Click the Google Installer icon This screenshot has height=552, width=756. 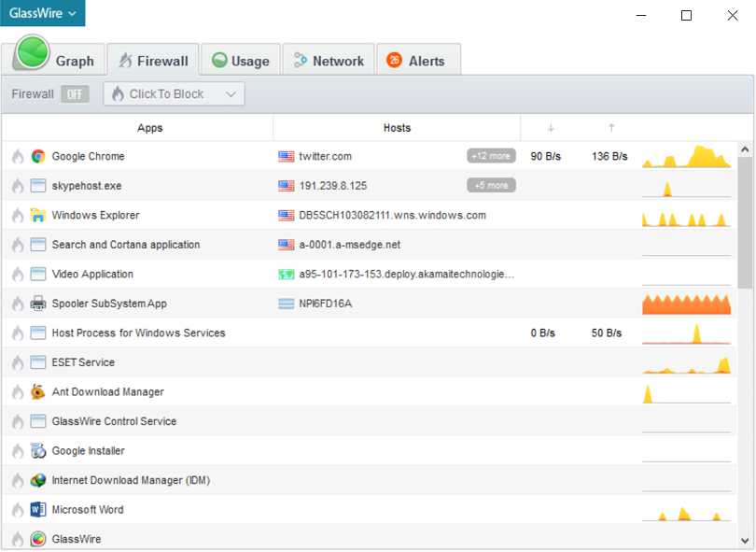click(38, 451)
